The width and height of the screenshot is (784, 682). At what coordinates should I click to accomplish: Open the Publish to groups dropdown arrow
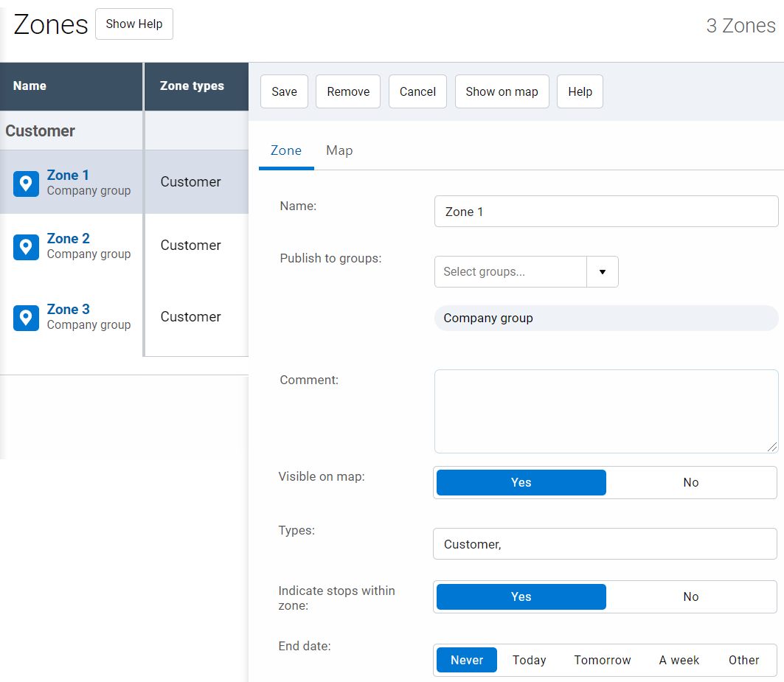click(603, 271)
